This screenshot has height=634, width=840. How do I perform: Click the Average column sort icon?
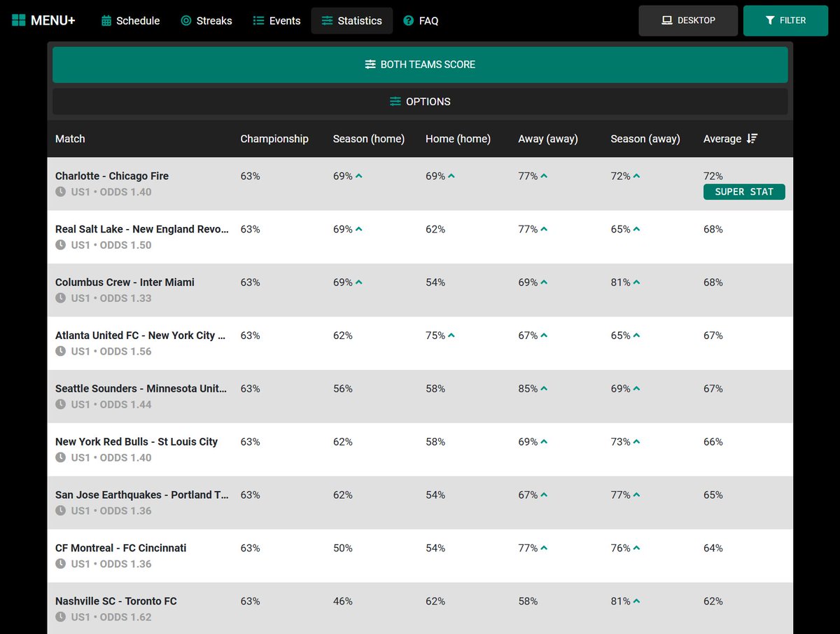coord(752,139)
